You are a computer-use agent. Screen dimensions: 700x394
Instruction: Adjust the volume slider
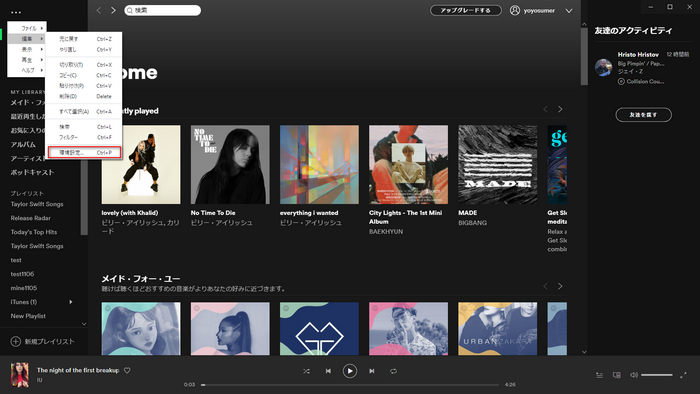click(657, 375)
